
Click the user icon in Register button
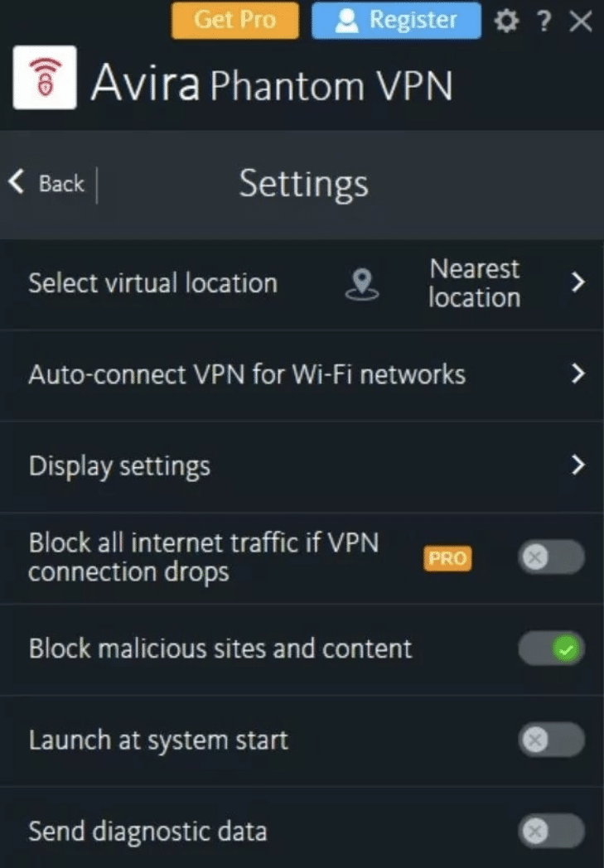(347, 21)
